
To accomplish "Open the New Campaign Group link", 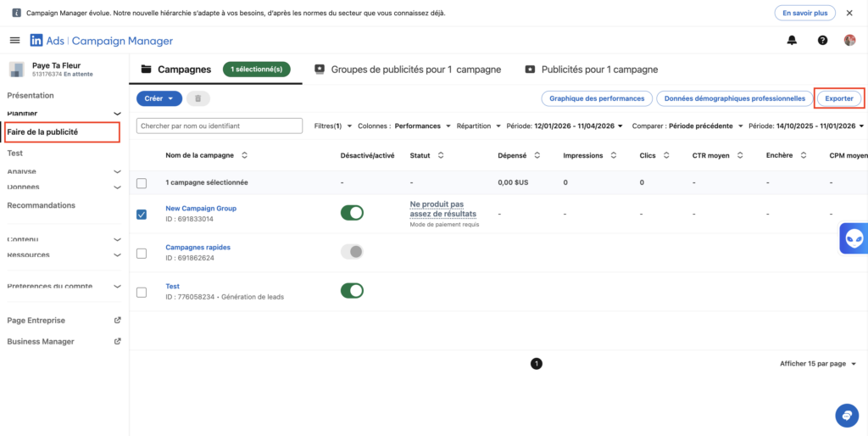I will 201,208.
